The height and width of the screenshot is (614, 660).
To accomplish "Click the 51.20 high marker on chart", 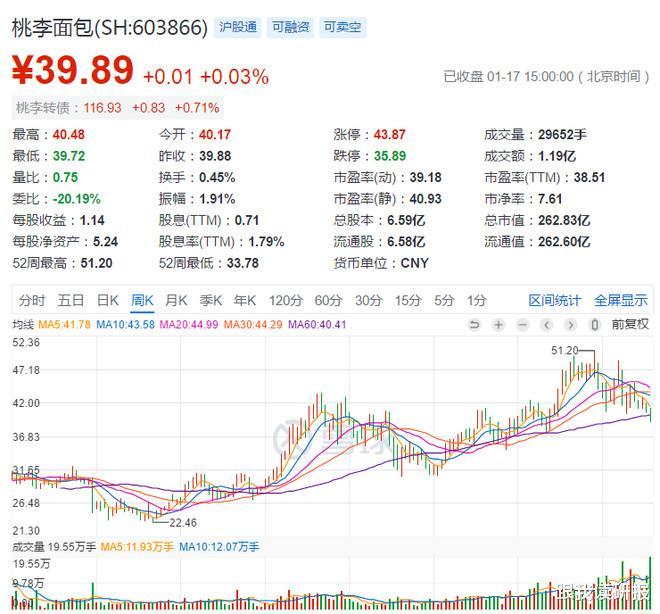I will coord(565,350).
